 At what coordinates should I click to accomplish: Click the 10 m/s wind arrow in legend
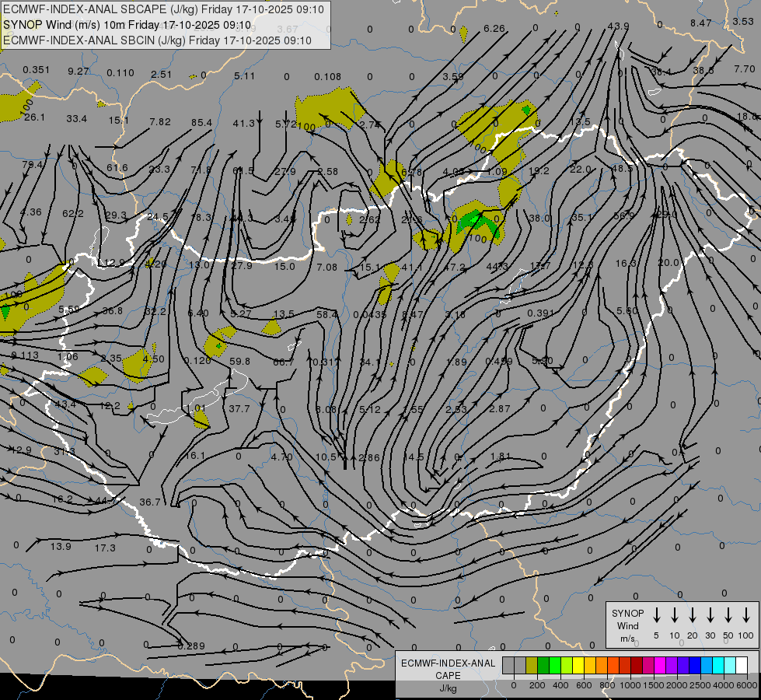tap(674, 615)
